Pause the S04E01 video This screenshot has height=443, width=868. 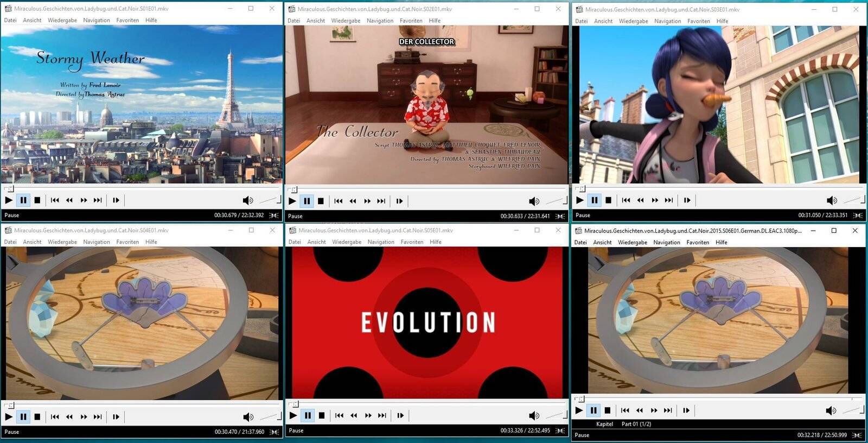click(23, 417)
